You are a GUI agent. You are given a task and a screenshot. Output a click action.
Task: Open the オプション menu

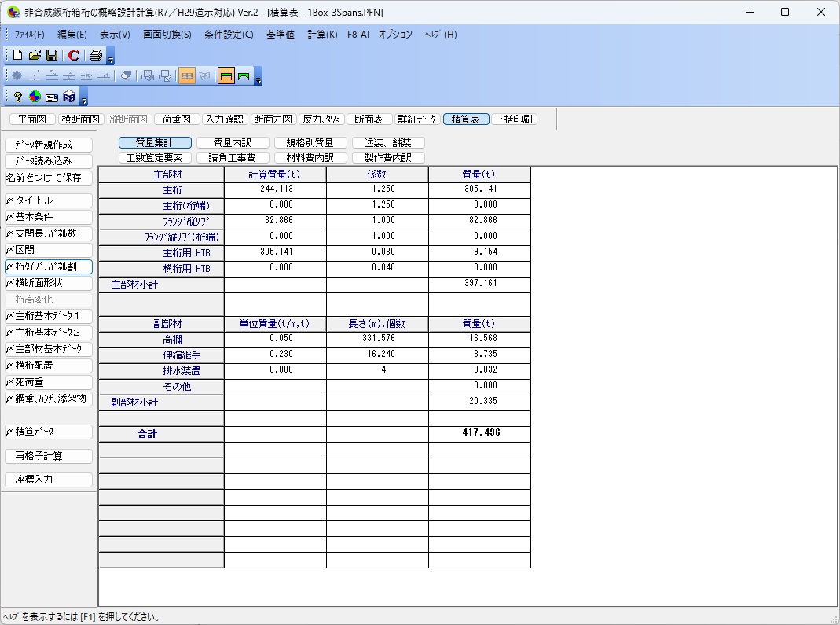(x=395, y=35)
